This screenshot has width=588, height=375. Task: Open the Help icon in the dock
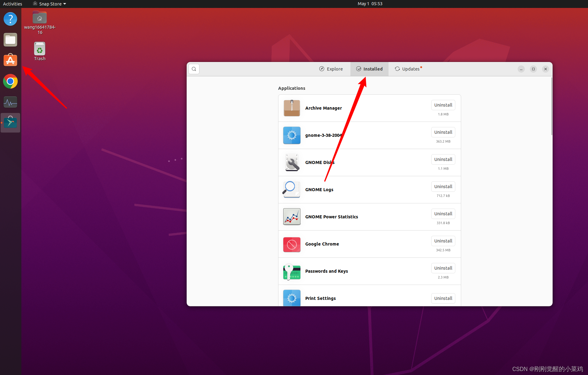[x=10, y=19]
